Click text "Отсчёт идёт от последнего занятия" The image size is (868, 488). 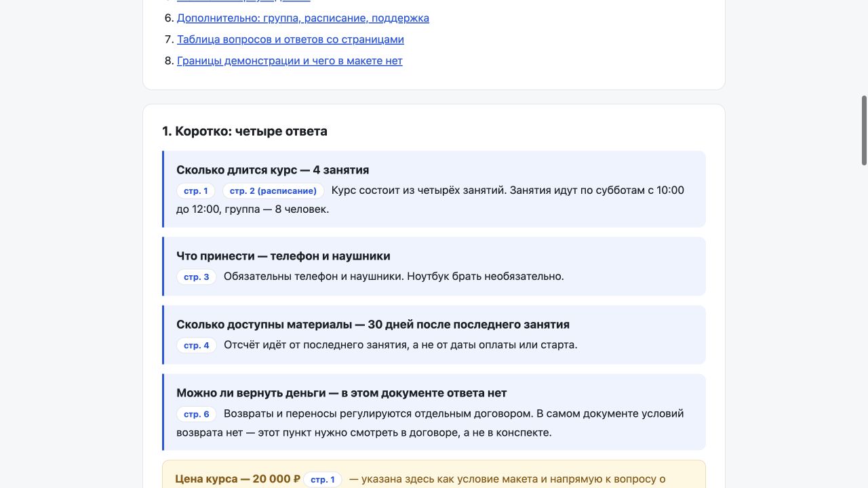pyautogui.click(x=315, y=345)
